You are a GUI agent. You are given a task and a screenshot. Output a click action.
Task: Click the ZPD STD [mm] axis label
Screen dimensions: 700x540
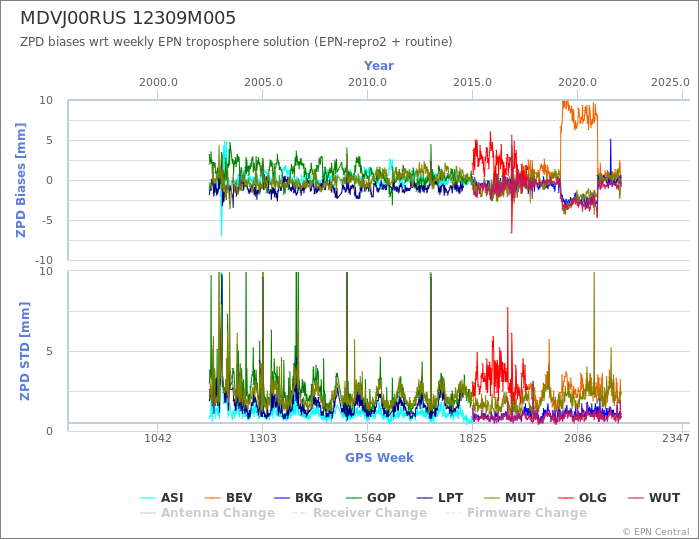[24, 351]
